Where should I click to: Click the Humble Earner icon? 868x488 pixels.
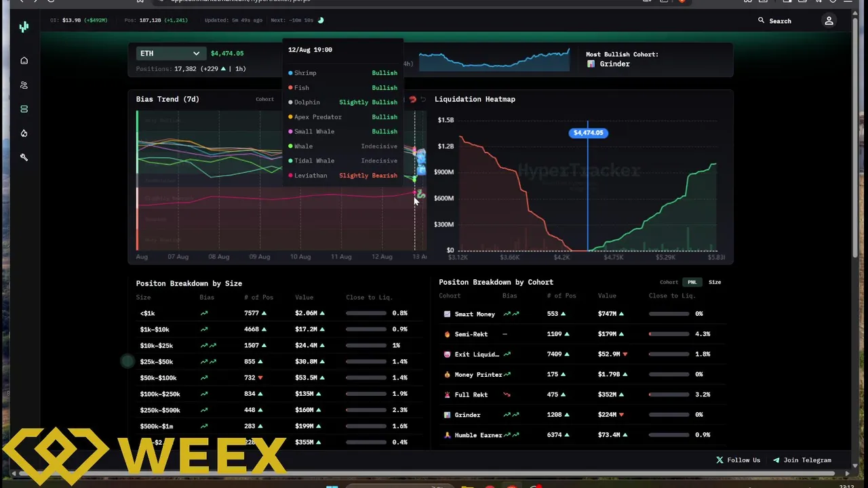448,435
